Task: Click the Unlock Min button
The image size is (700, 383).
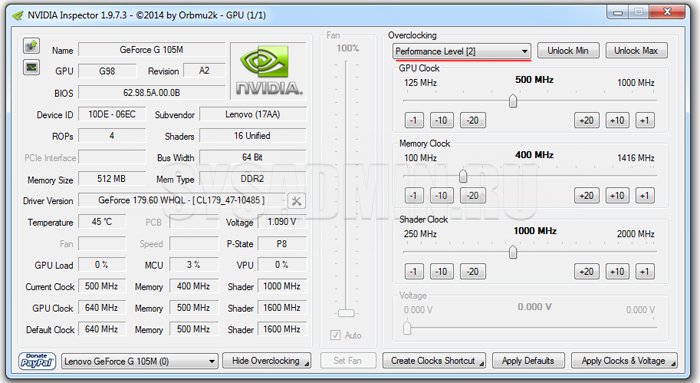Action: pyautogui.click(x=567, y=51)
